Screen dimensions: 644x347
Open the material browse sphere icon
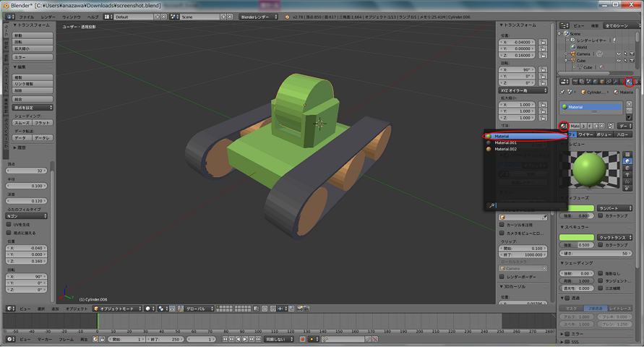click(564, 126)
